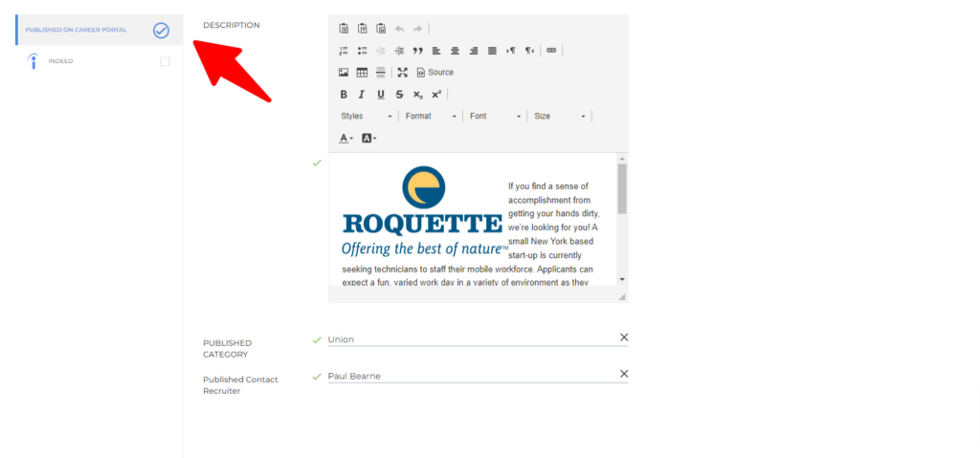Toggle italic formatting

tap(362, 95)
